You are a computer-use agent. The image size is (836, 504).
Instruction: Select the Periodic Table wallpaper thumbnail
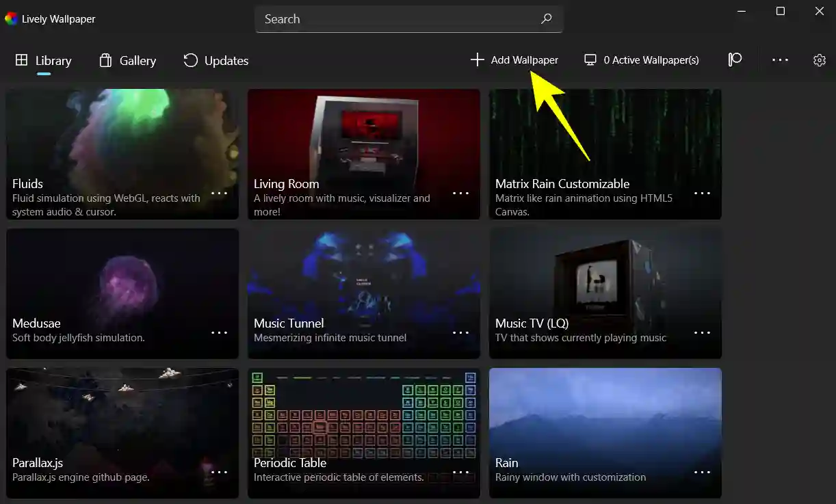click(363, 417)
